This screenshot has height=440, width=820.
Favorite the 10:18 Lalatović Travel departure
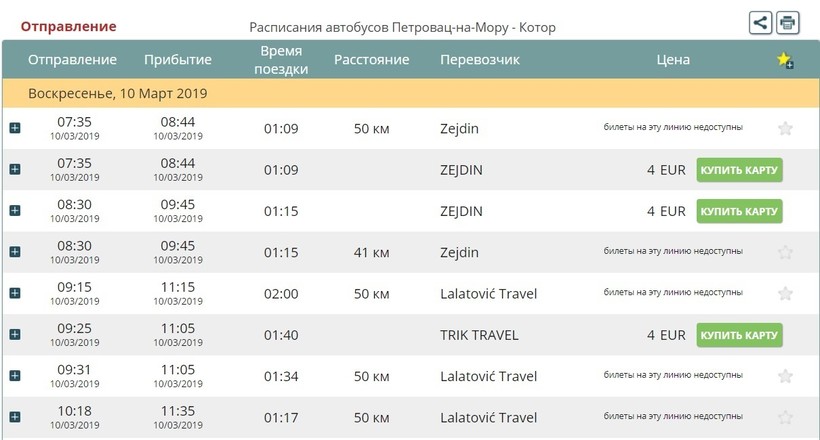(785, 417)
